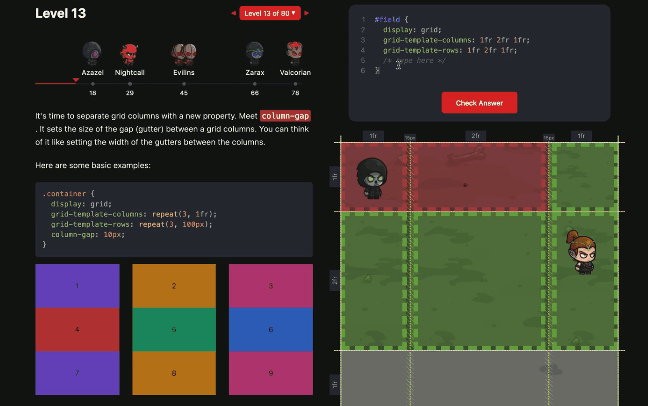Click the bone on the red field cell
Screen dimensions: 648x406
click(x=465, y=156)
